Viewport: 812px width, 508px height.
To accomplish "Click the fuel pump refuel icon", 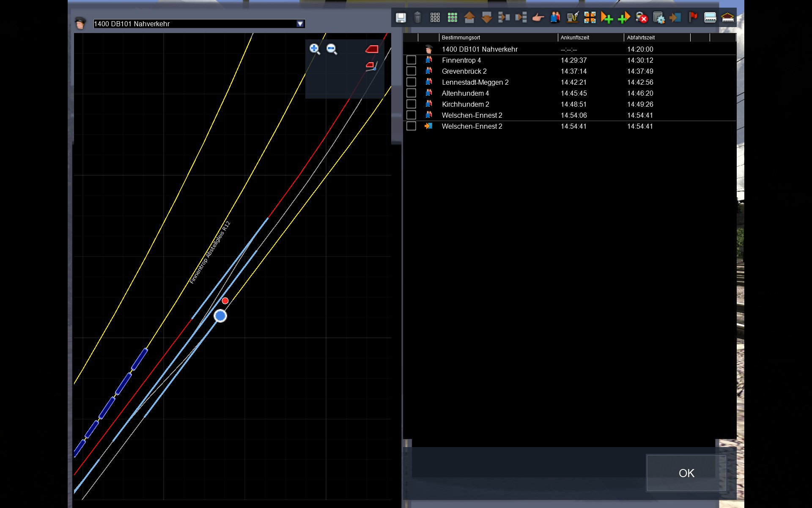I will pyautogui.click(x=572, y=17).
